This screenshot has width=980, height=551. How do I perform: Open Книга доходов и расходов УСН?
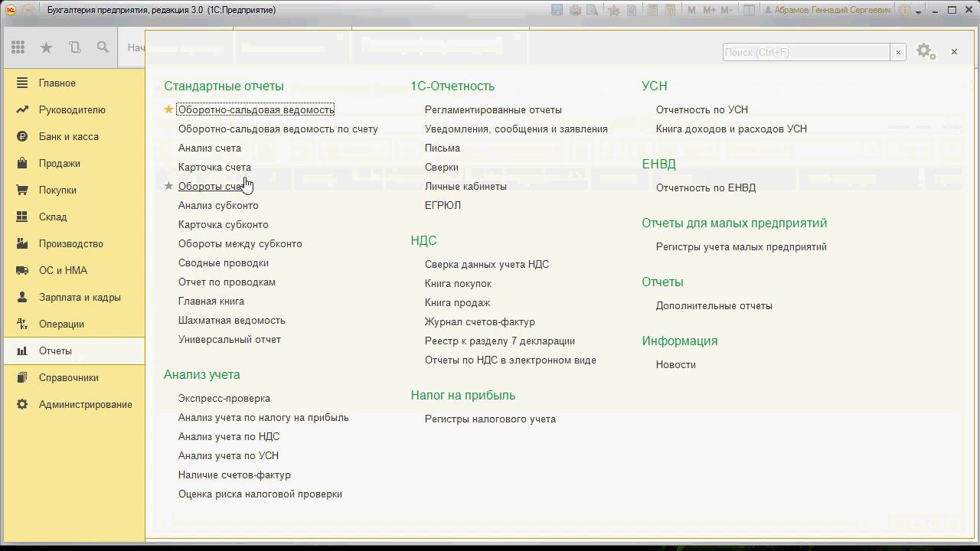[731, 129]
